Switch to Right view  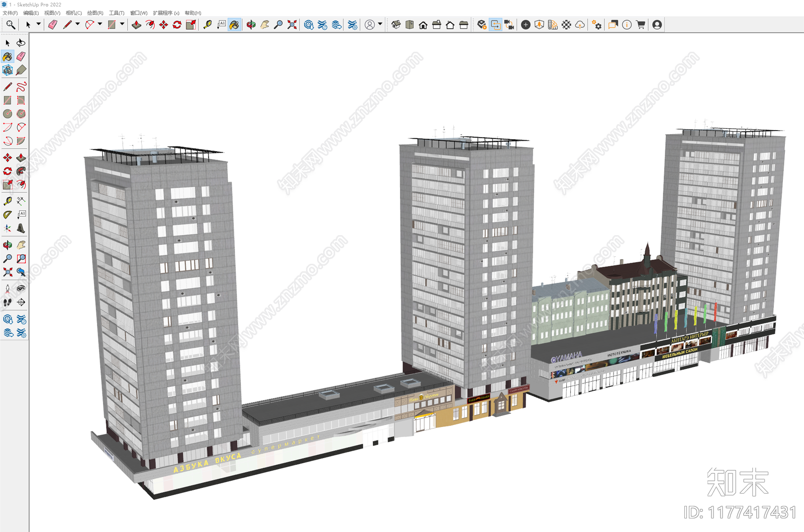[x=437, y=25]
